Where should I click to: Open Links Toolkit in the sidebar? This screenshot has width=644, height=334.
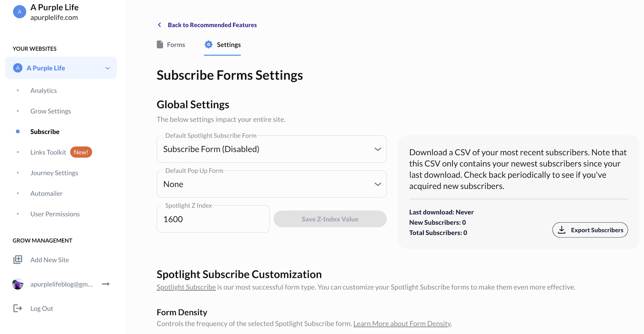pos(48,152)
